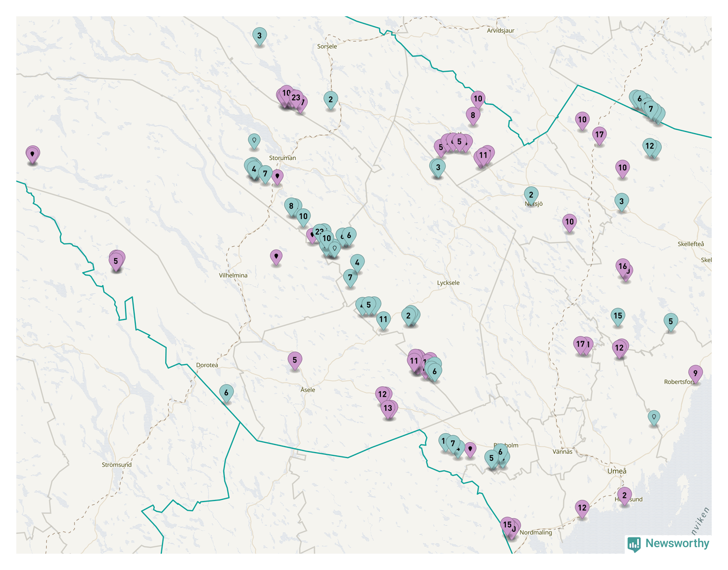Select the Dorotea town label
728x570 pixels.
pyautogui.click(x=207, y=365)
